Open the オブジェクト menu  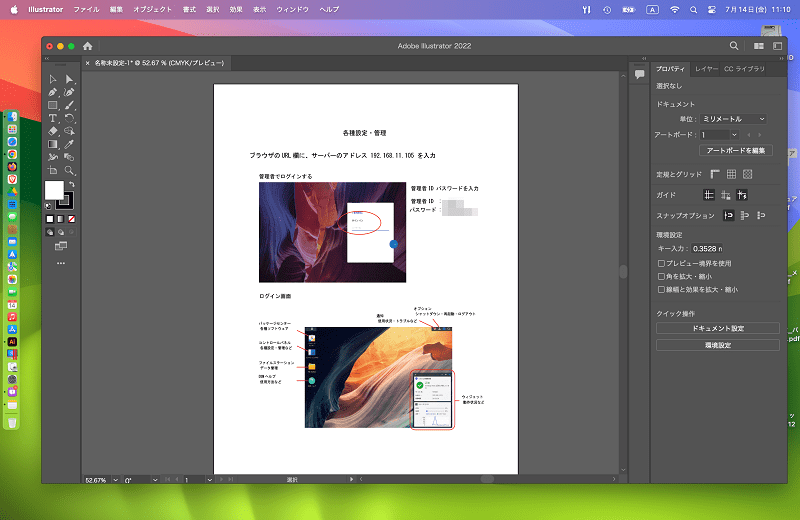click(153, 9)
